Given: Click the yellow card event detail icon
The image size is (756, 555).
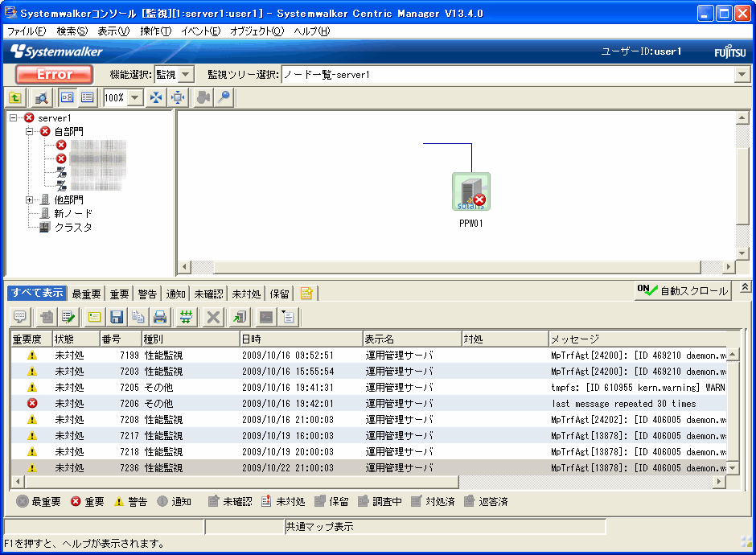Looking at the screenshot, I should pyautogui.click(x=95, y=317).
